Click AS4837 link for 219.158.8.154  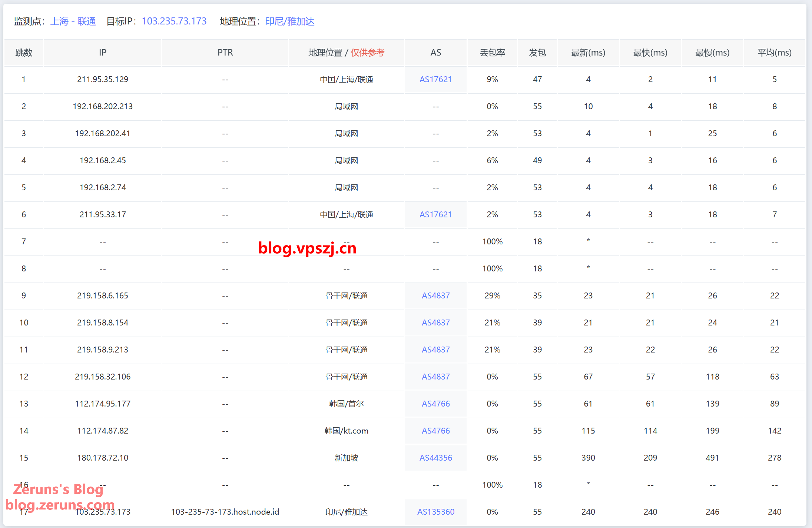point(435,323)
